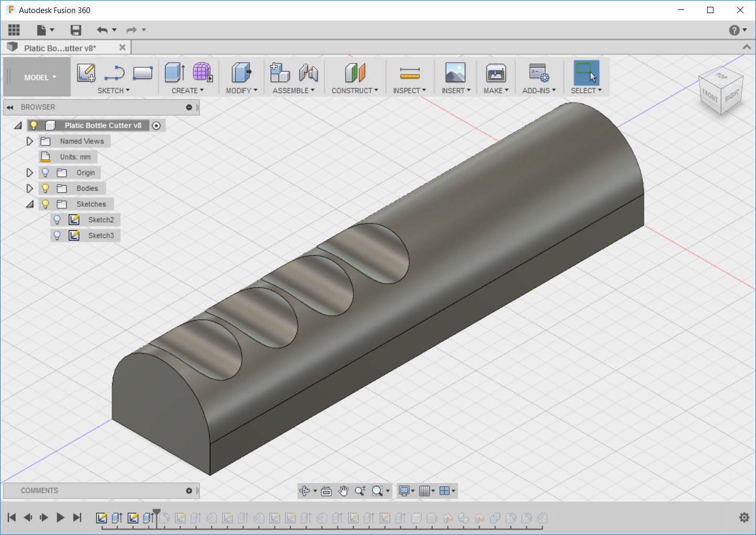Click the Platic Bottle Cutter v8 document tab

coord(58,47)
